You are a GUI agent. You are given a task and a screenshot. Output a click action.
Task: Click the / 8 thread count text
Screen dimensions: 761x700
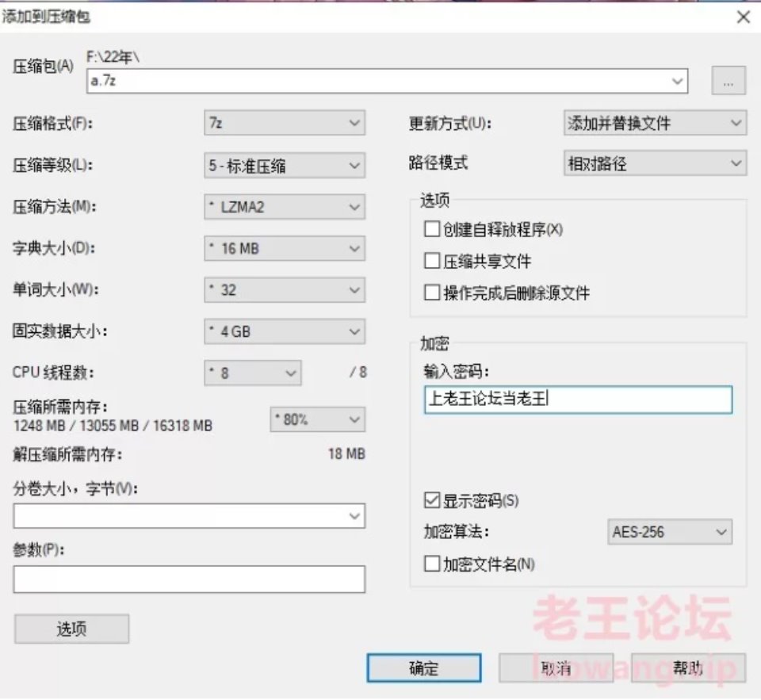point(358,373)
